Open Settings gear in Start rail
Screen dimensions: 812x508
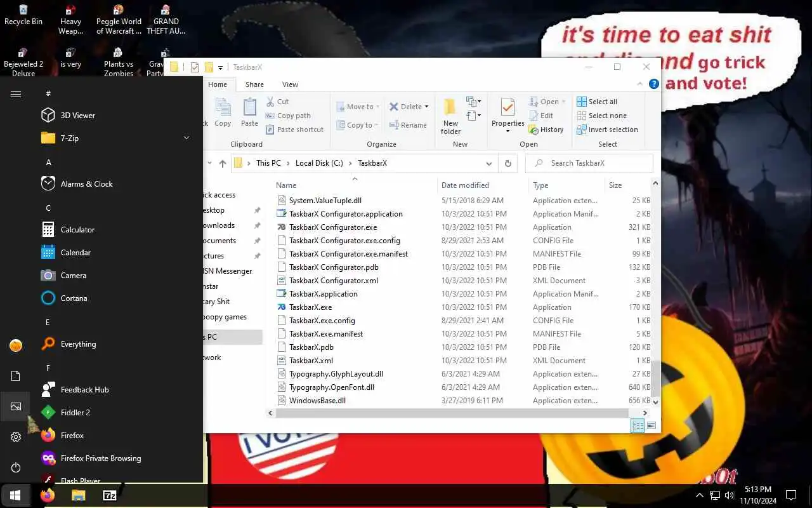click(x=16, y=437)
